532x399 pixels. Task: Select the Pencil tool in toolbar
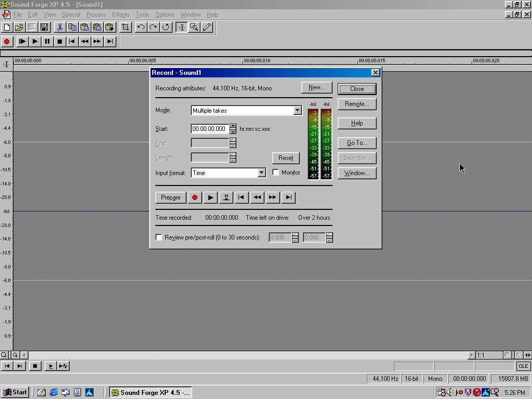click(207, 27)
